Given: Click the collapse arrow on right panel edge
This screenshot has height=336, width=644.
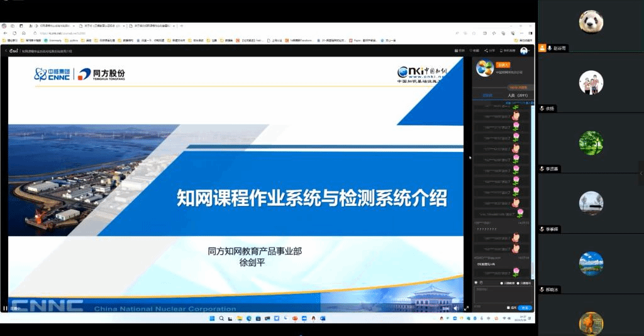Looking at the screenshot, I should (641, 173).
